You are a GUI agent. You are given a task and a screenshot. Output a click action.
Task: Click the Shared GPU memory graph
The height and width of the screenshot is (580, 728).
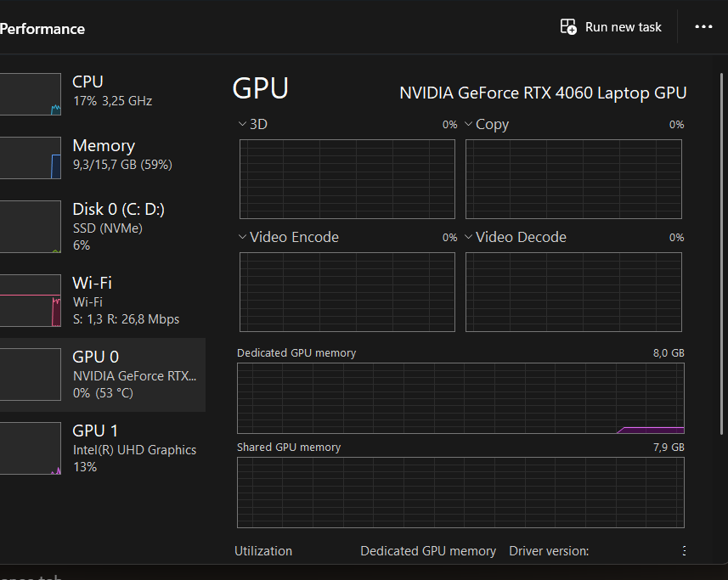460,493
